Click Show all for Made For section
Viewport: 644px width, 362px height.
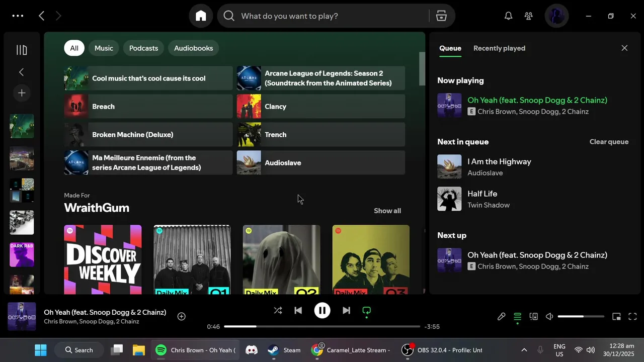pyautogui.click(x=387, y=211)
